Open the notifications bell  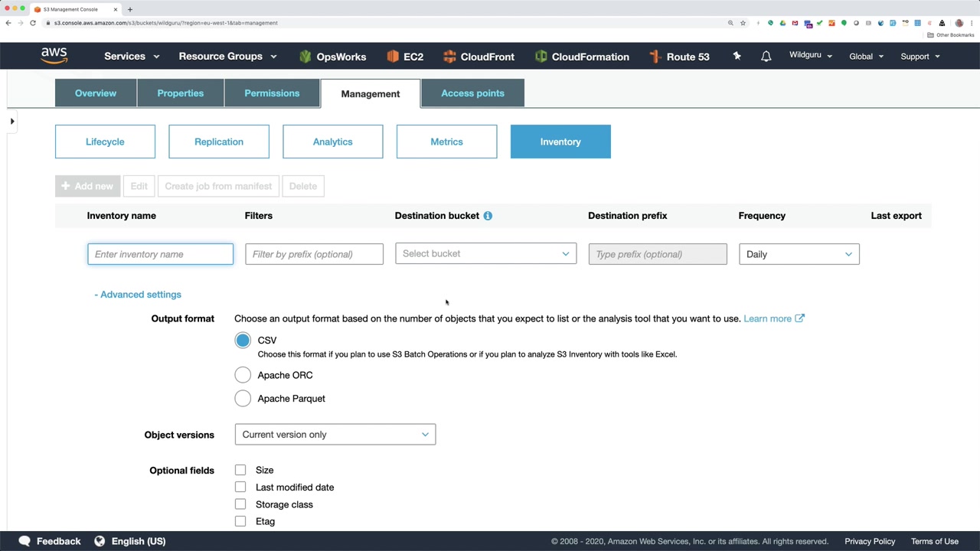766,57
